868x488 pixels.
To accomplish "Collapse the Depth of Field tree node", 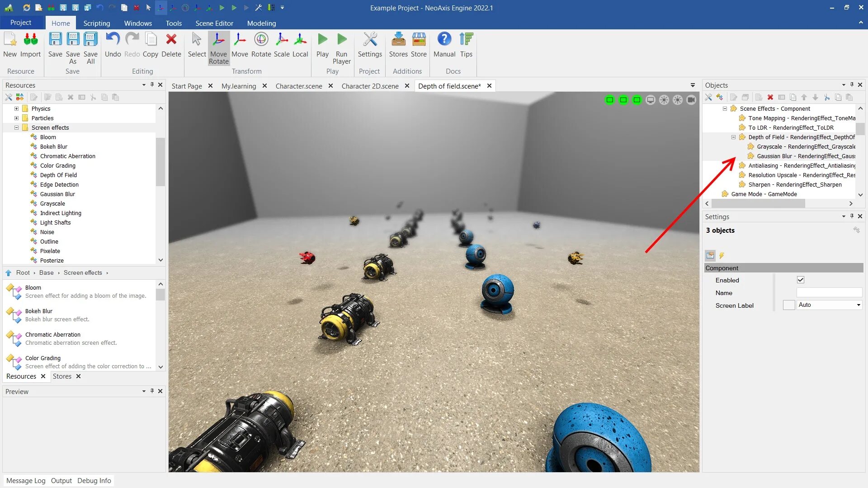I will pyautogui.click(x=733, y=137).
